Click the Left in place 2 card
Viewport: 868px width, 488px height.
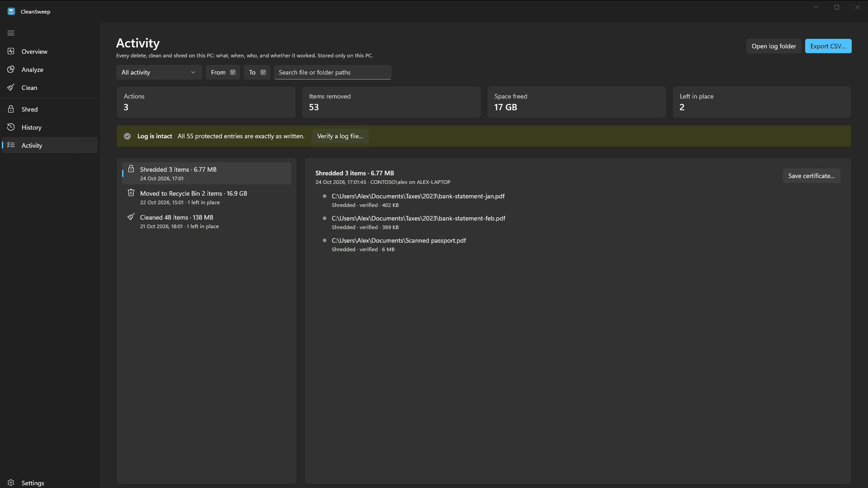click(x=762, y=102)
